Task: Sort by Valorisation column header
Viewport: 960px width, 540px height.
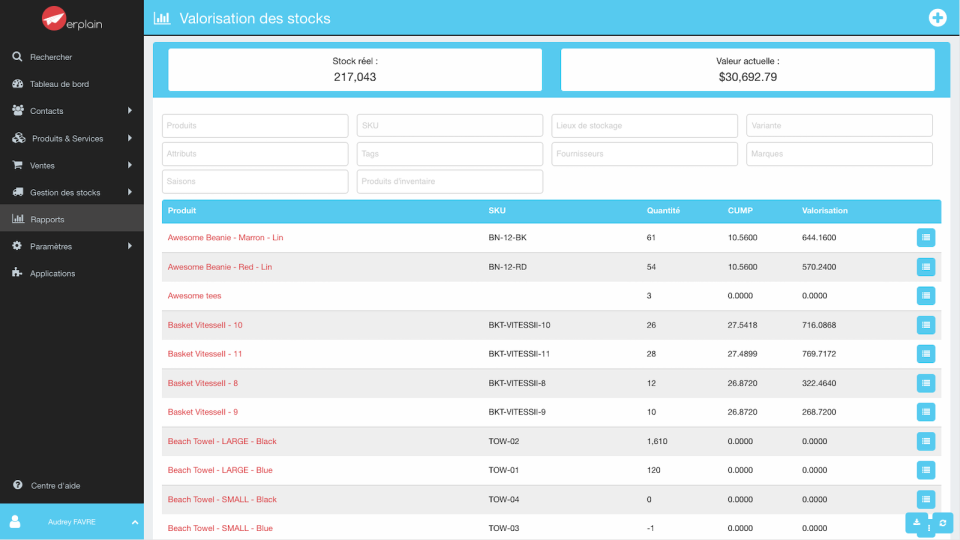Action: [x=825, y=211]
